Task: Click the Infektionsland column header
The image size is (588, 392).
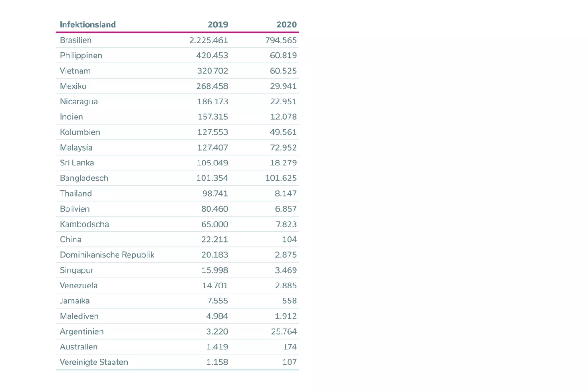Action: 88,24
